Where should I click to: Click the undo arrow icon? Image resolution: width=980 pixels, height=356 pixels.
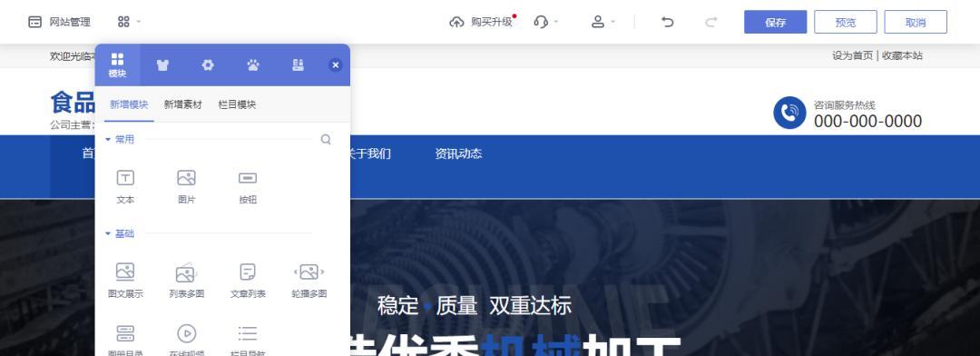(x=668, y=22)
